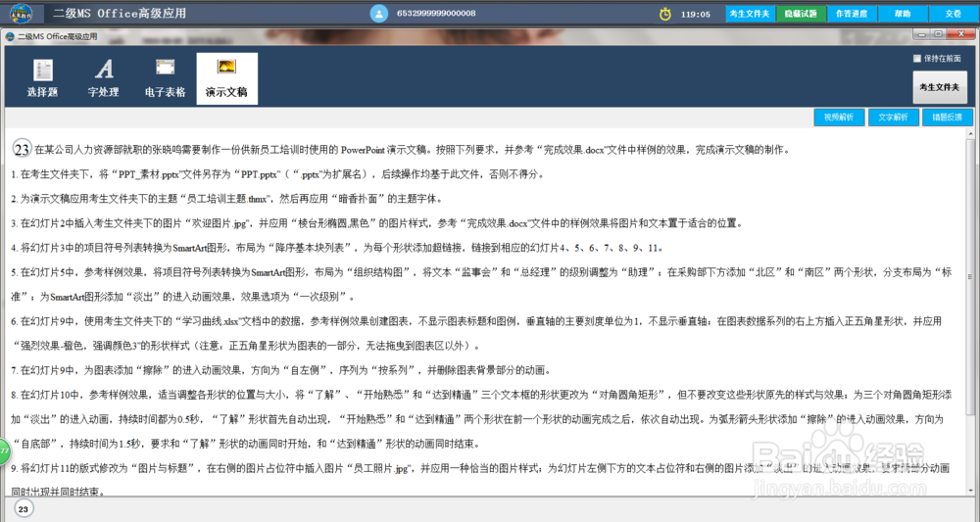
Task: Click requirement 1 about saving PPT.pptx
Action: 277,174
